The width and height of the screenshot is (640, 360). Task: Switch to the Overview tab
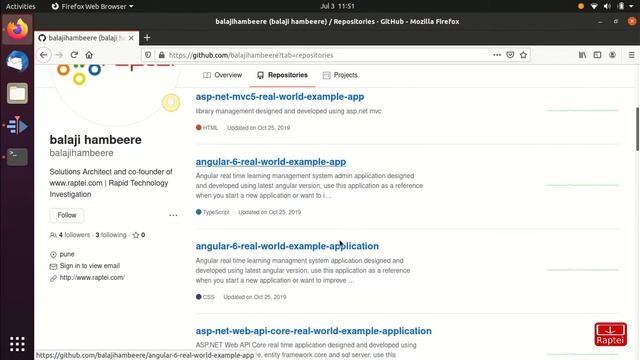point(222,75)
